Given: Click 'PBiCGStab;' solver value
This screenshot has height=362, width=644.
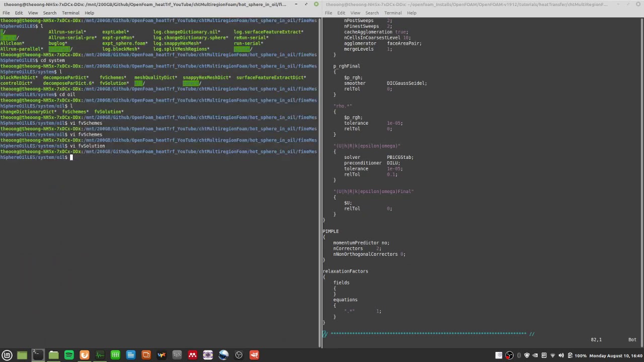Looking at the screenshot, I should pyautogui.click(x=400, y=157).
